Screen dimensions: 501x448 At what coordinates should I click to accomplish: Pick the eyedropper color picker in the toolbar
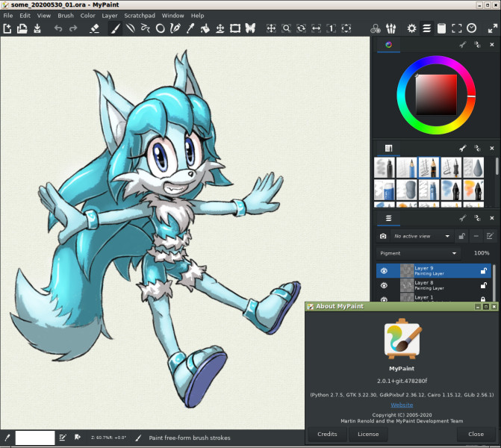[x=190, y=28]
